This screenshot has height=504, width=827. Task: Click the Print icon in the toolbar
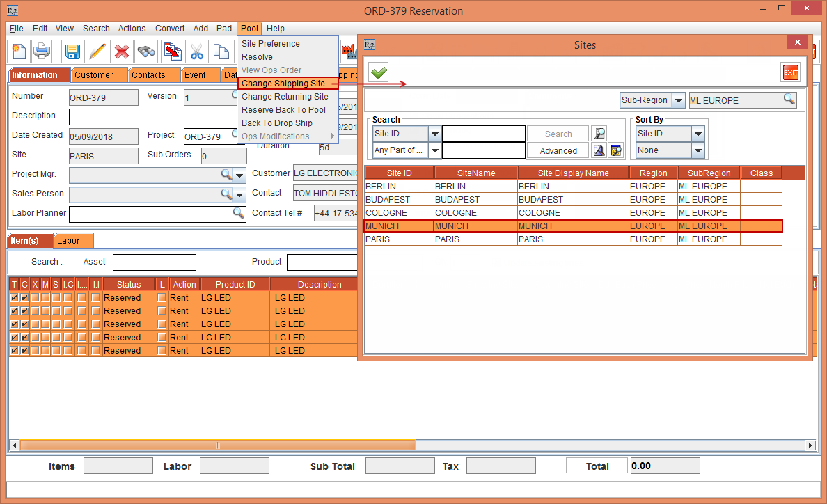(x=42, y=52)
